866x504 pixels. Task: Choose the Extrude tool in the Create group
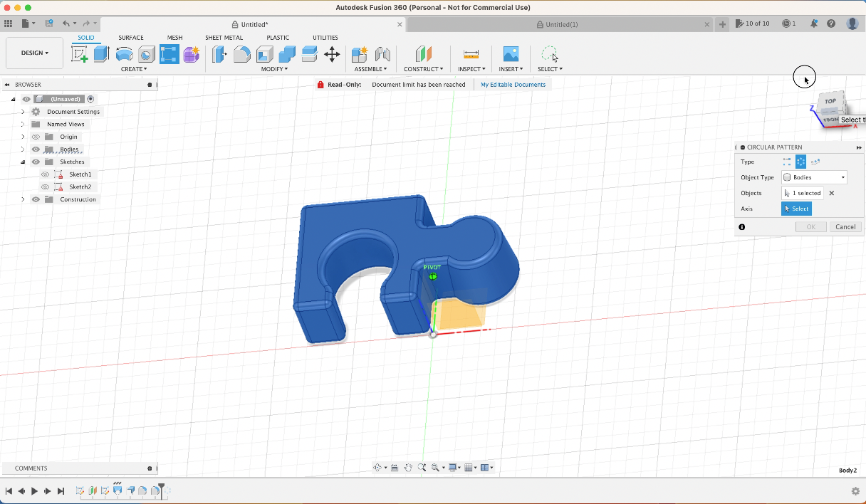coord(102,54)
